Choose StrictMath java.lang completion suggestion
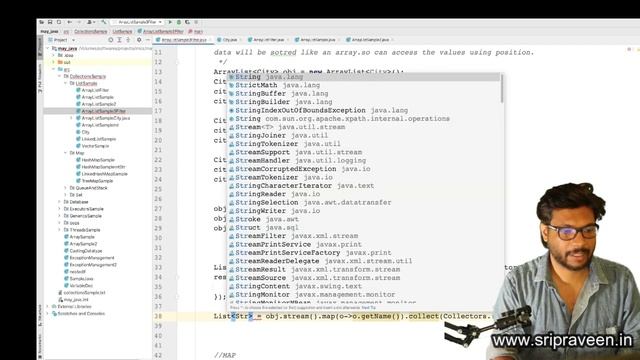The width and height of the screenshot is (640, 360). point(363,85)
